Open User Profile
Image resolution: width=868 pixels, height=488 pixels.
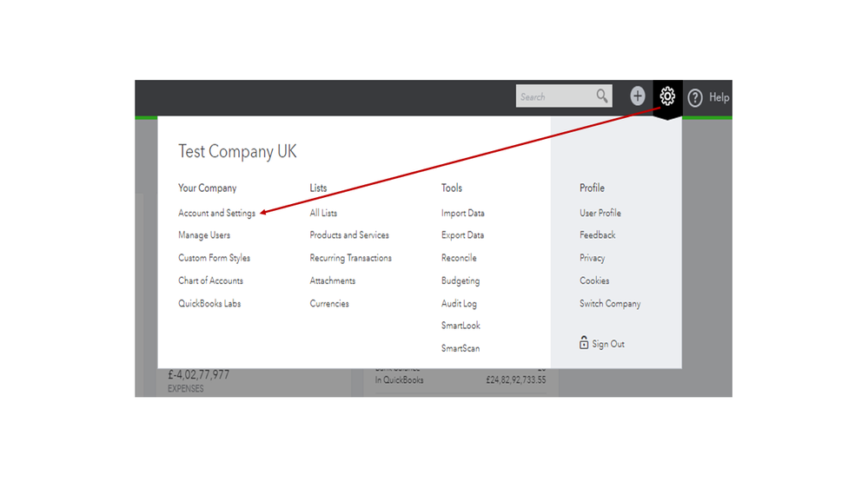600,213
